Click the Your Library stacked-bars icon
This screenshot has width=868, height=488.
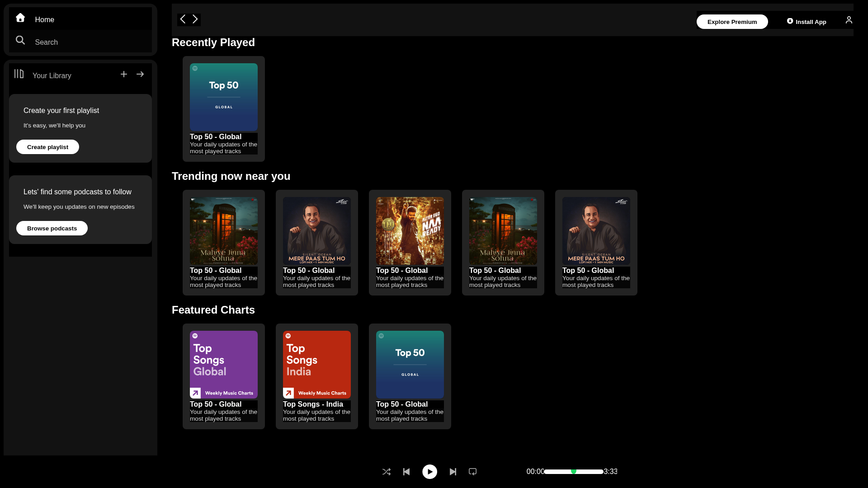click(x=19, y=74)
